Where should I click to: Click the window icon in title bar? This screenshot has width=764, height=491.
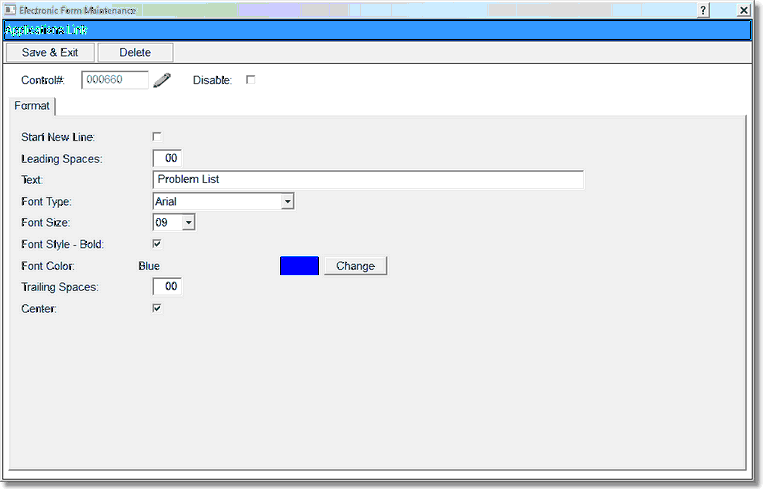point(10,10)
